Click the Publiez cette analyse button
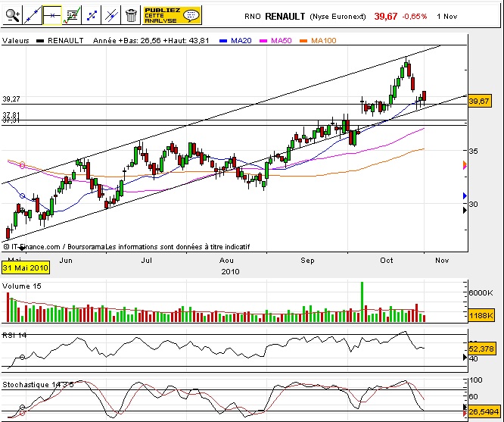 [172, 15]
